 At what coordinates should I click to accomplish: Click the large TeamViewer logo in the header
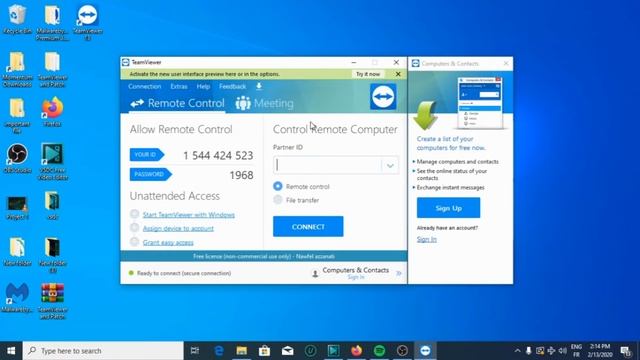pyautogui.click(x=383, y=97)
